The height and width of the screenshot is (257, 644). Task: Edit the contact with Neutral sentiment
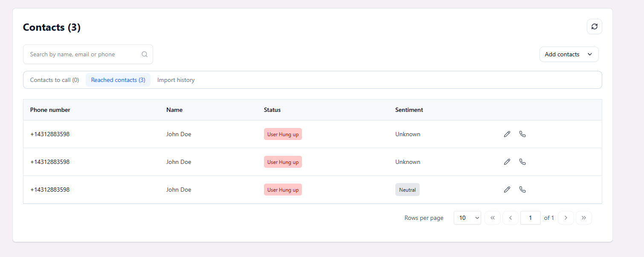tap(507, 190)
